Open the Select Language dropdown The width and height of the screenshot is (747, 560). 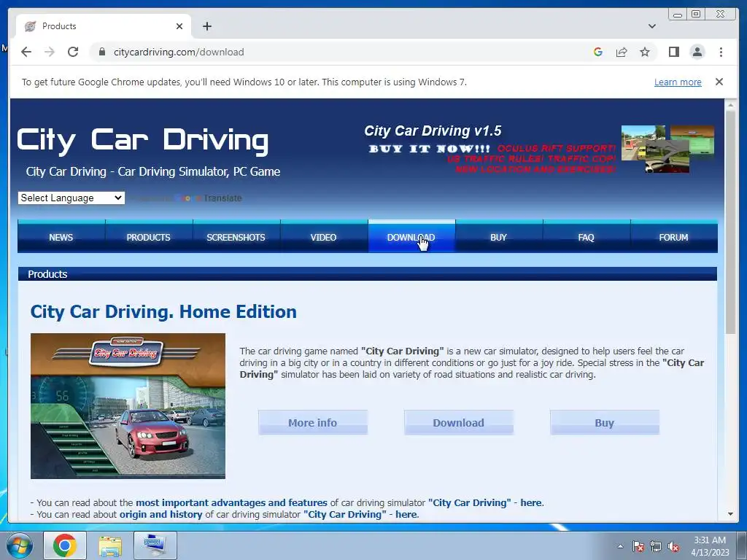point(71,198)
